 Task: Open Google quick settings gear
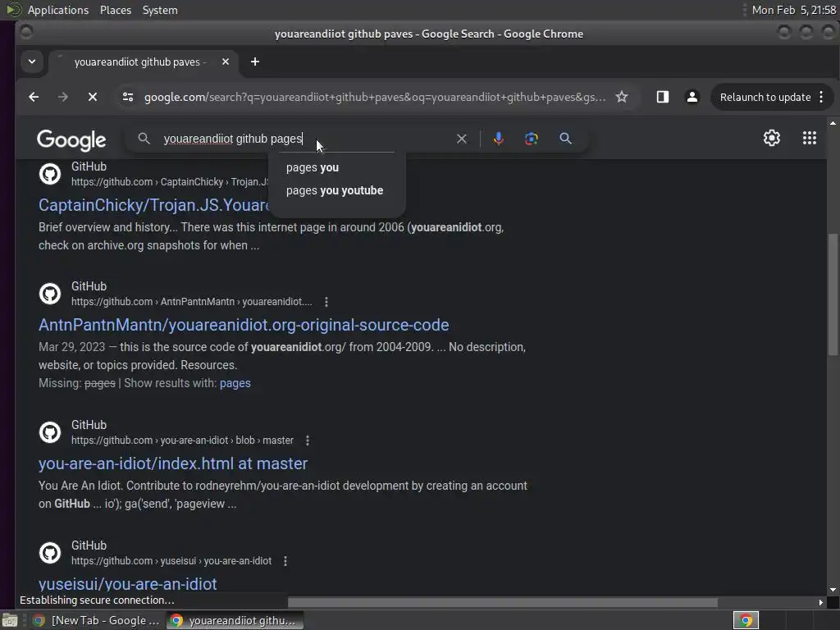(771, 138)
